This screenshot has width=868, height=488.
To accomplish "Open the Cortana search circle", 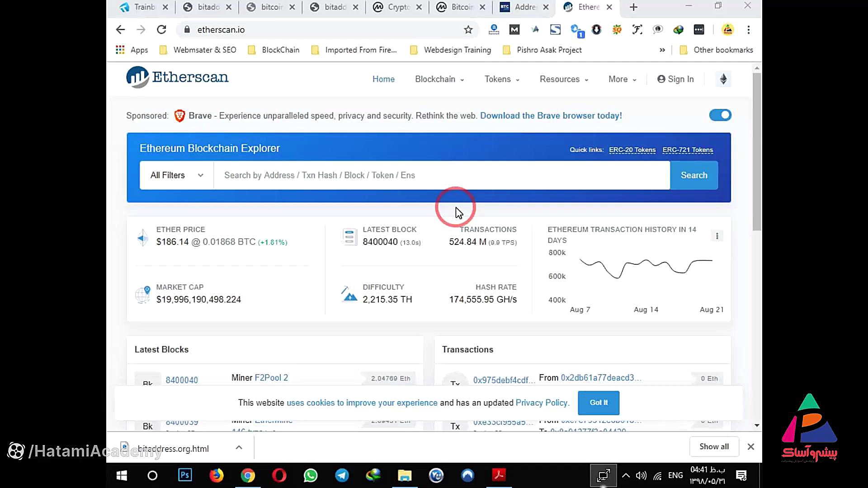I will 152,475.
